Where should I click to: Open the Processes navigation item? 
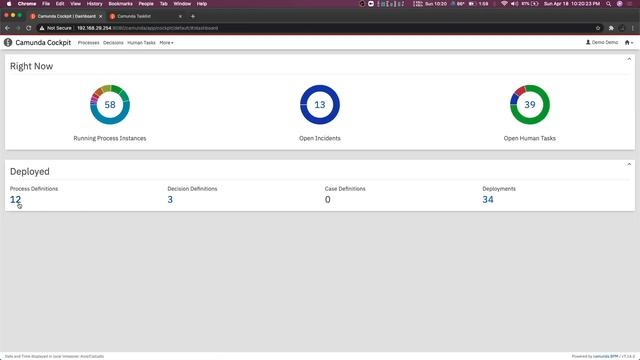point(89,42)
